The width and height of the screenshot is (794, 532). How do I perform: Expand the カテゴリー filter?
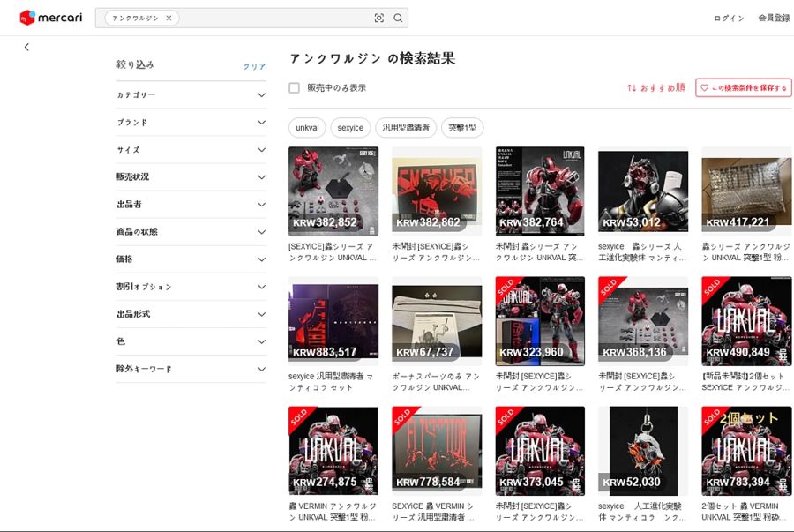[261, 95]
